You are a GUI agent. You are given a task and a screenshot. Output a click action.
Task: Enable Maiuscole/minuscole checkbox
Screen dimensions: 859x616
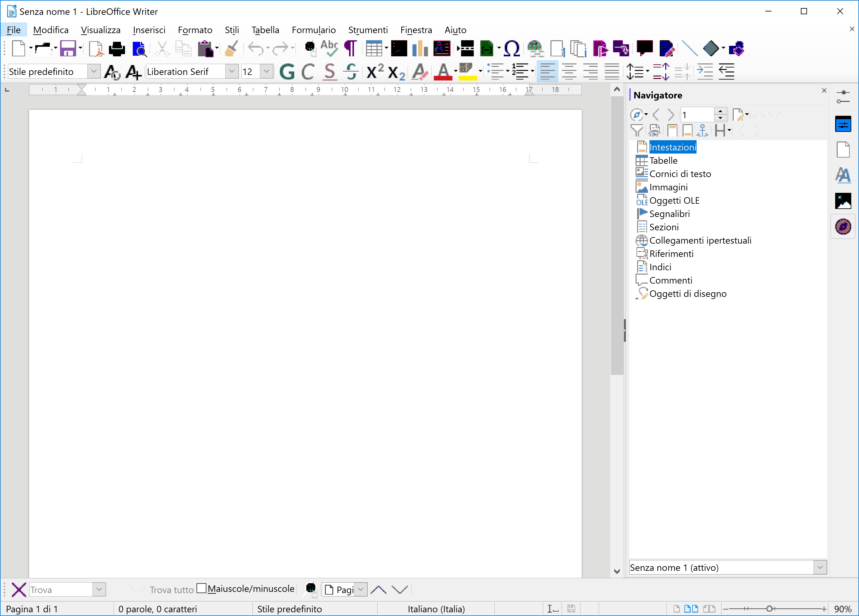click(x=202, y=588)
